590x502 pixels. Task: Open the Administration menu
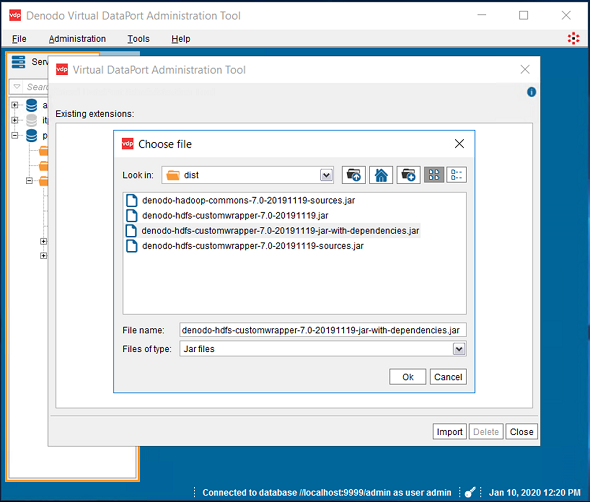point(77,39)
